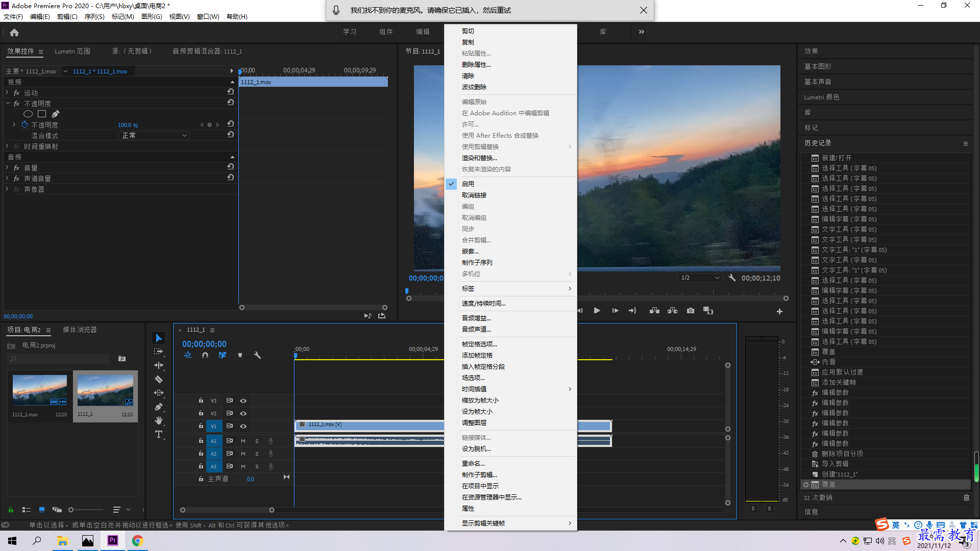Choose Unlink from context menu
This screenshot has width=980, height=551.
[x=511, y=195]
